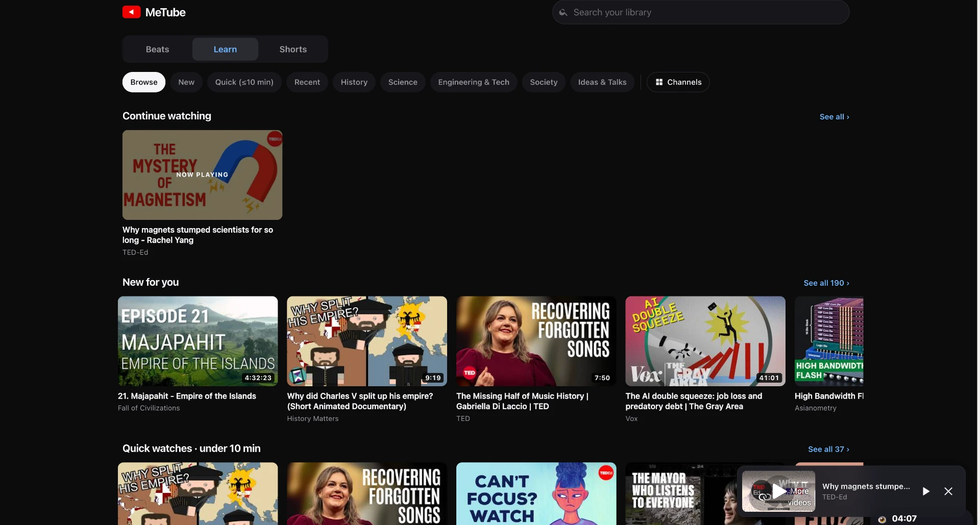Play the mini player video
This screenshot has height=525, width=980.
[x=925, y=491]
